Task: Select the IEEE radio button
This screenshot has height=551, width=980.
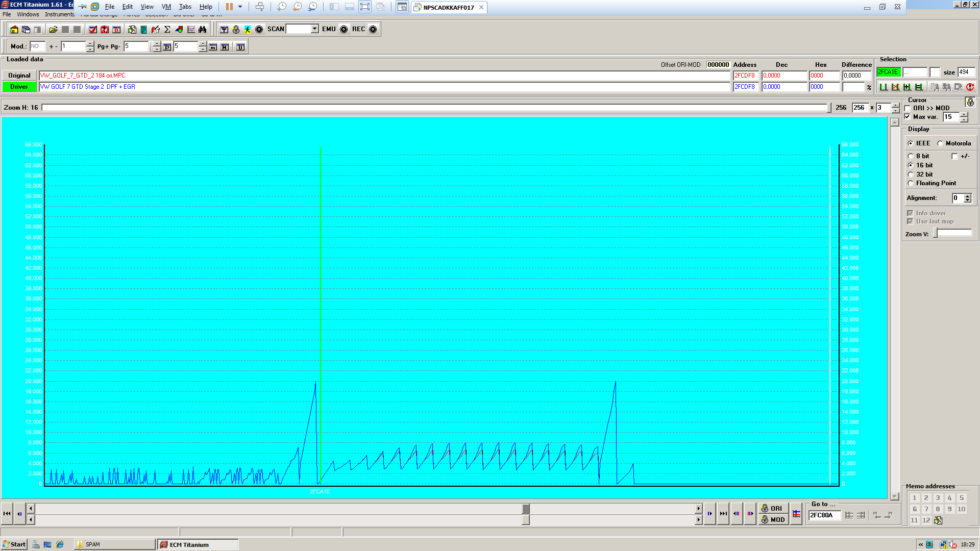Action: [911, 143]
